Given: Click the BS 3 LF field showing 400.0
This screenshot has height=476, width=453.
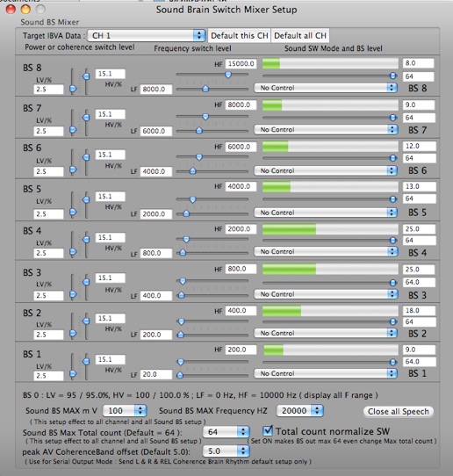Looking at the screenshot, I should [x=156, y=295].
